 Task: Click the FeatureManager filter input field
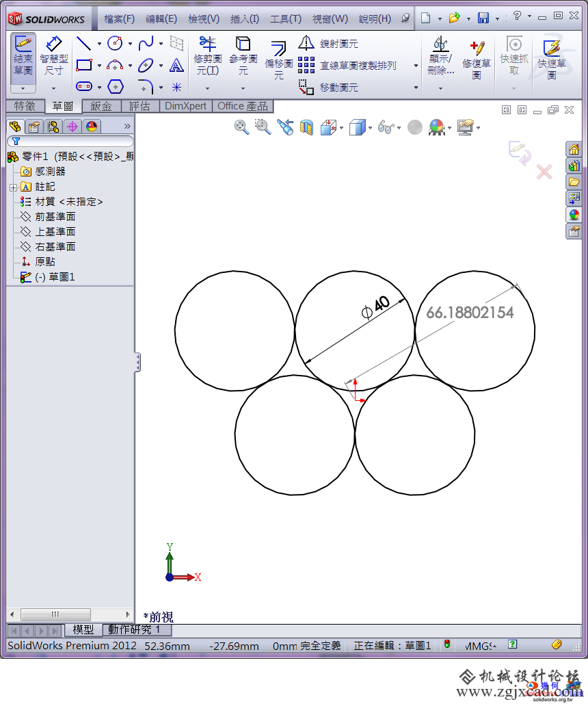(x=70, y=142)
